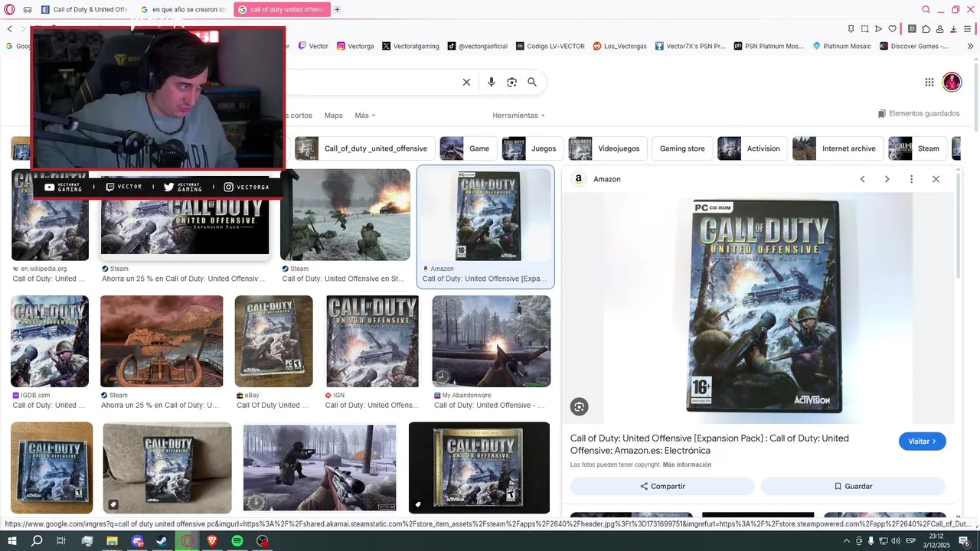This screenshot has height=551, width=980.
Task: Filter images by the Internet archive chip
Action: point(838,148)
